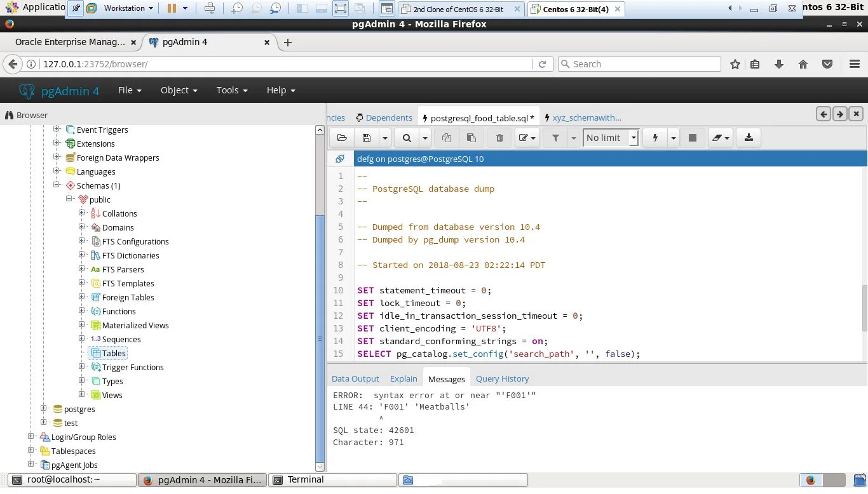
Task: Execute the query with the lightning icon
Action: click(x=655, y=138)
